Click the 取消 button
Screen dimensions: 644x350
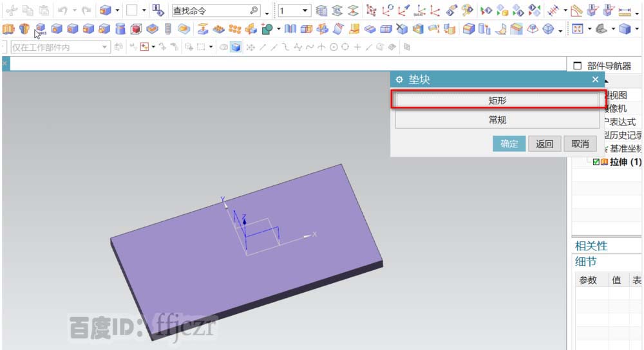580,143
